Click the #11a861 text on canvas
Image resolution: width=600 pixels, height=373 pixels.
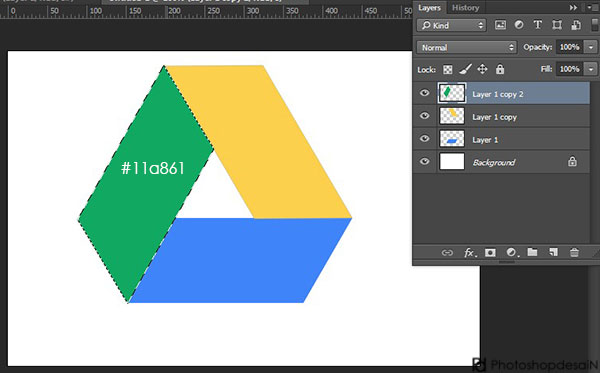pyautogui.click(x=153, y=168)
